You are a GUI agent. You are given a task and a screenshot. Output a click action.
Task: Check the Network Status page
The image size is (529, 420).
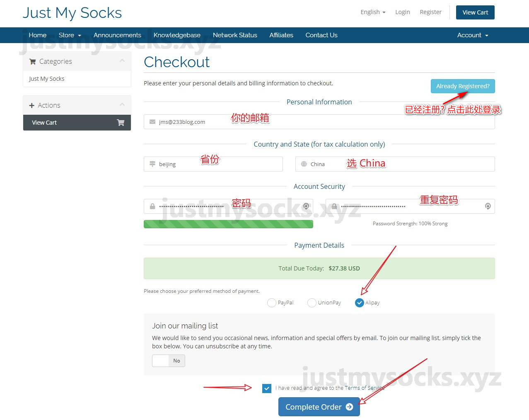235,35
